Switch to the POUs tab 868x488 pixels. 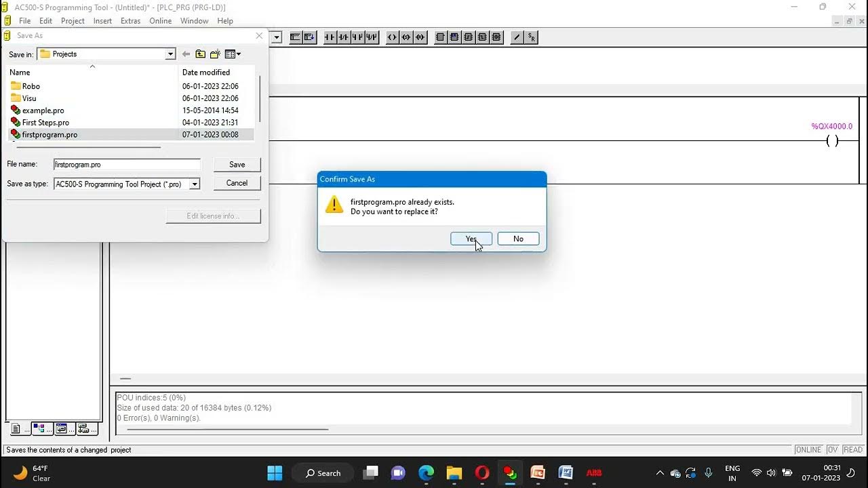click(19, 429)
